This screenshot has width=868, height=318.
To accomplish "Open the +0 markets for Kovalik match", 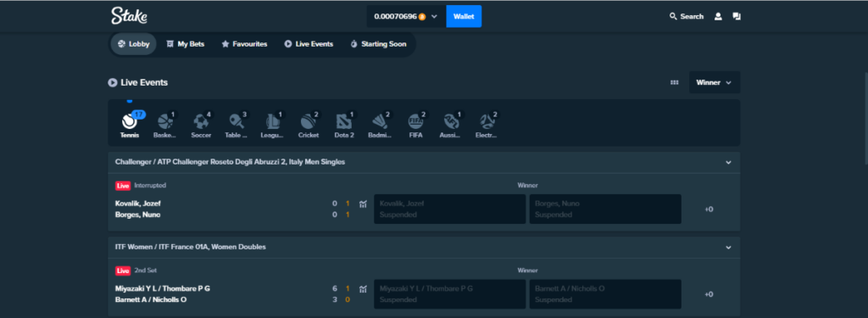I will click(x=709, y=209).
